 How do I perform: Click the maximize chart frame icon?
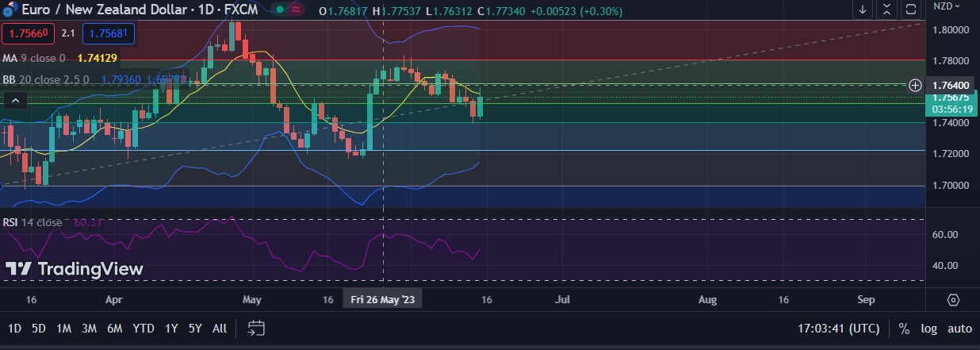tap(911, 10)
